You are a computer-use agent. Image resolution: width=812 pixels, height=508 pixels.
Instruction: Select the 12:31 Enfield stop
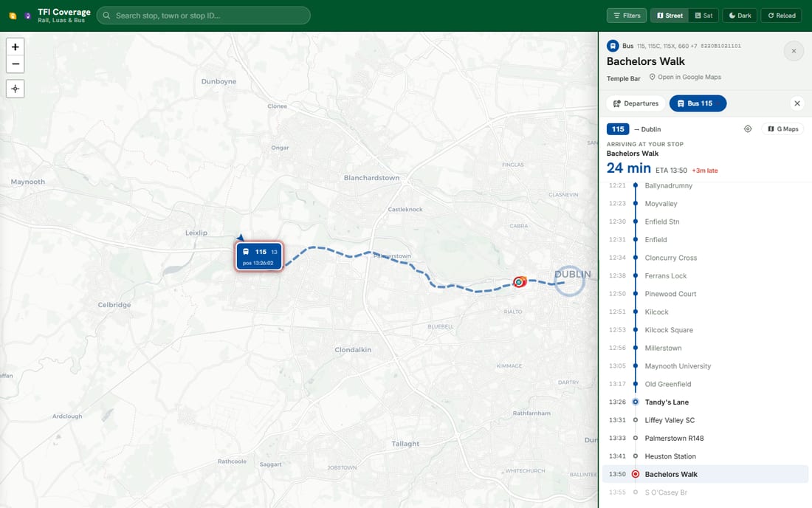tap(705, 240)
